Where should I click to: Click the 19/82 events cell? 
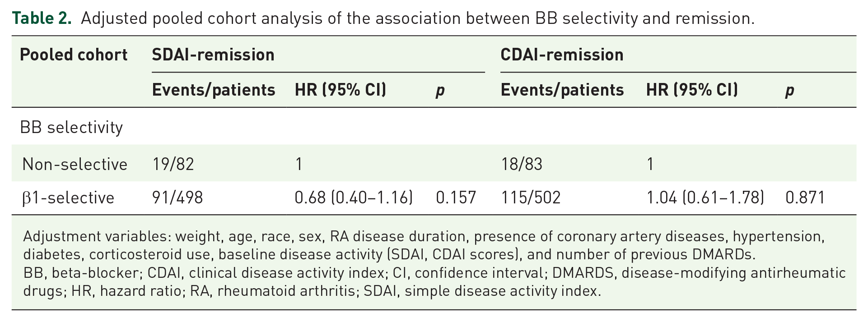tap(173, 164)
